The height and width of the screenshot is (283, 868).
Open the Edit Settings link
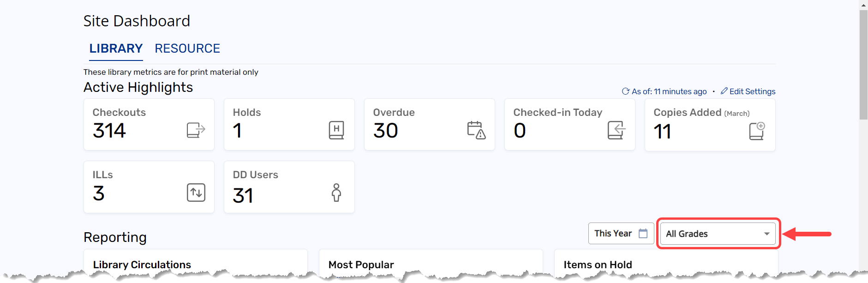[752, 91]
